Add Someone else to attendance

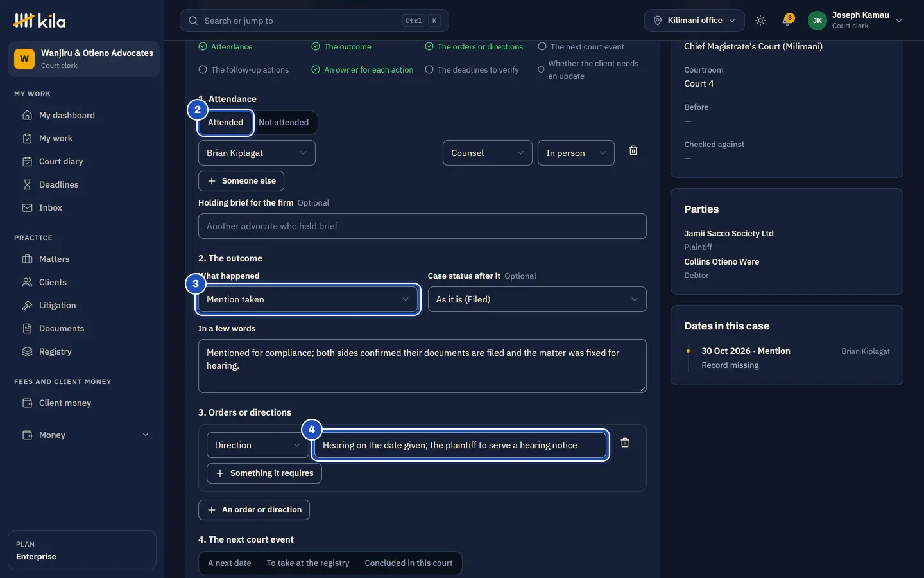tap(241, 181)
